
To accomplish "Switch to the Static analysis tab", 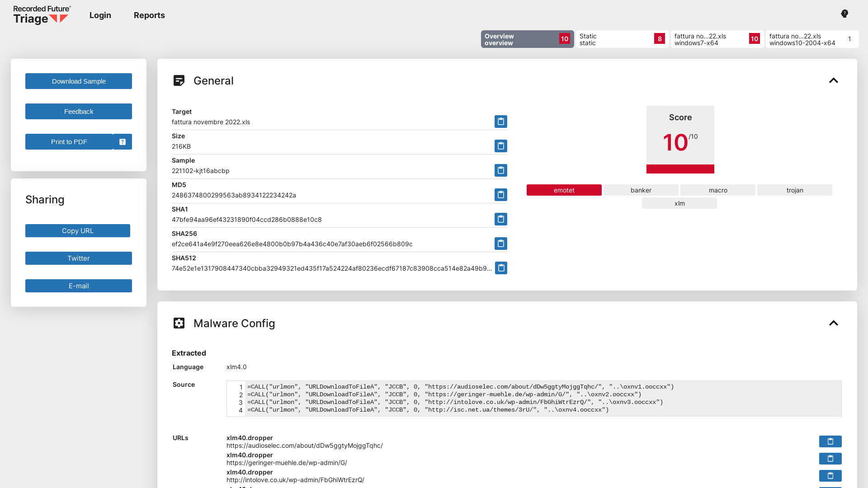I will pos(622,39).
